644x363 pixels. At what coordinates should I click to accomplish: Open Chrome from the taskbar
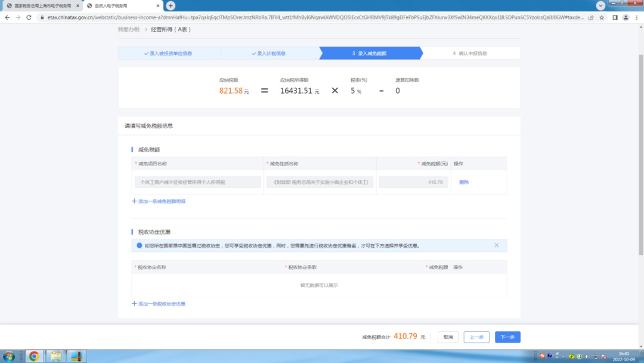pyautogui.click(x=34, y=356)
